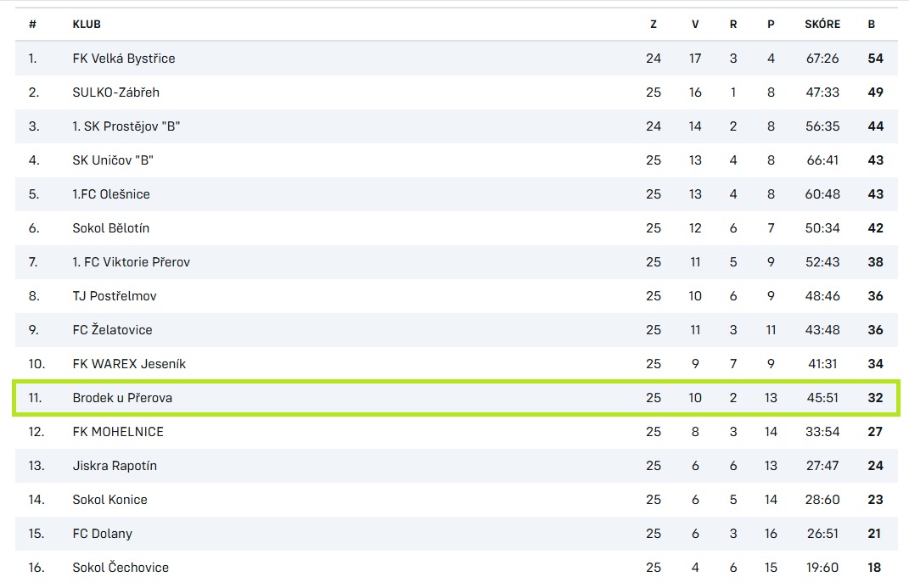Sort by SKÓRE column header
This screenshot has height=588, width=909.
tap(822, 24)
